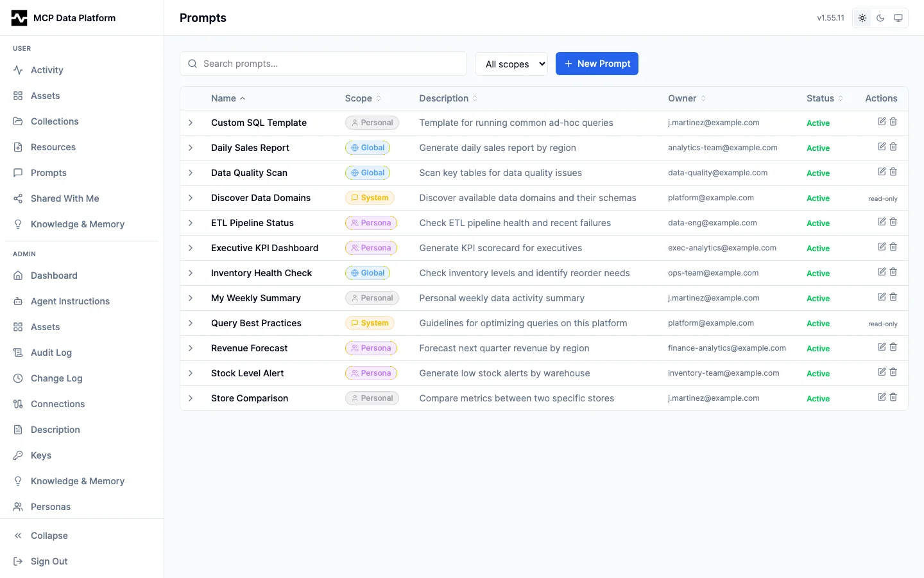The image size is (924, 578).
Task: Click edit icon for Custom SQL Template
Action: pyautogui.click(x=882, y=122)
